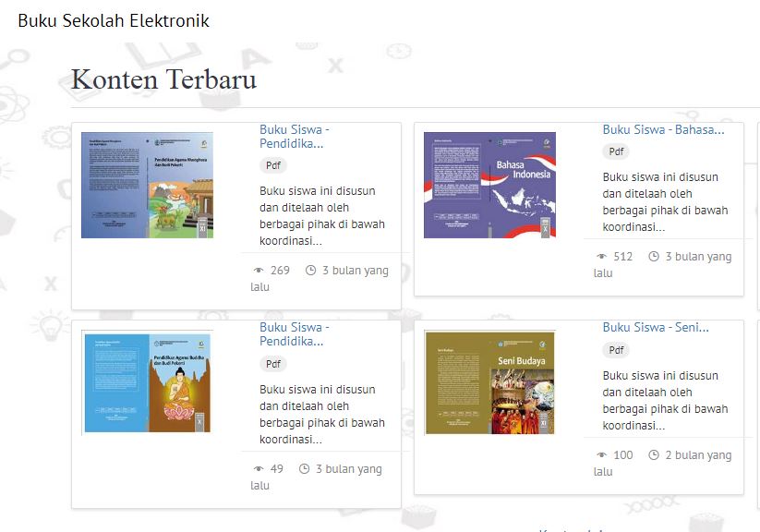Click Pdf tag on Seni Budaya card

(616, 350)
